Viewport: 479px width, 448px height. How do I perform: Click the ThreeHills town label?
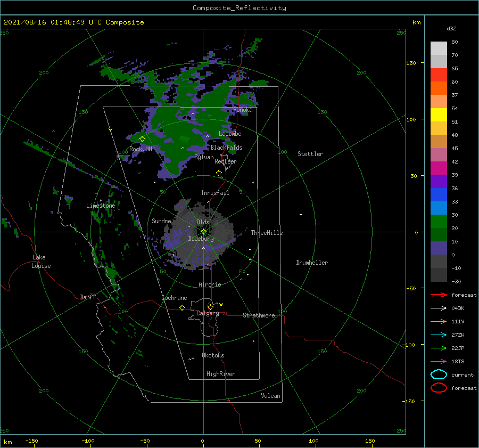tap(267, 233)
